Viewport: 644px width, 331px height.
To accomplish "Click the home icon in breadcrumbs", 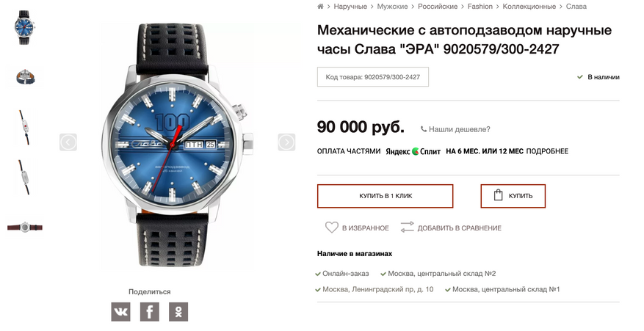I will (x=320, y=7).
